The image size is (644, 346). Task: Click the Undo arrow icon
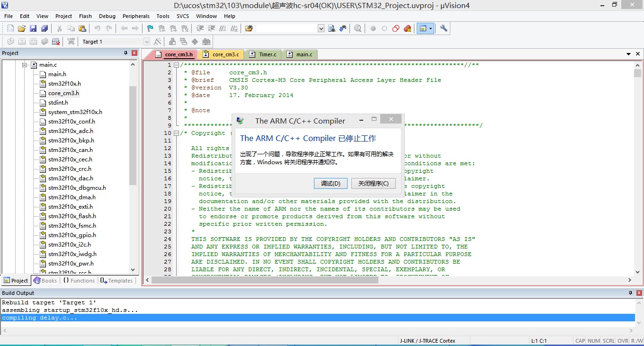pyautogui.click(x=97, y=28)
